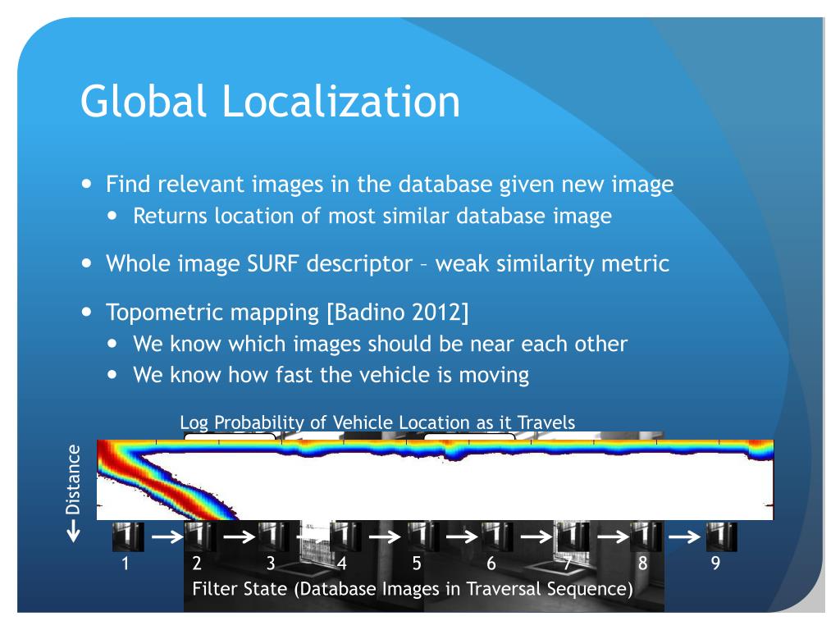This screenshot has width=840, height=630.
Task: Click the arrow between thumbnails 5 and 6
Action: pos(462,536)
